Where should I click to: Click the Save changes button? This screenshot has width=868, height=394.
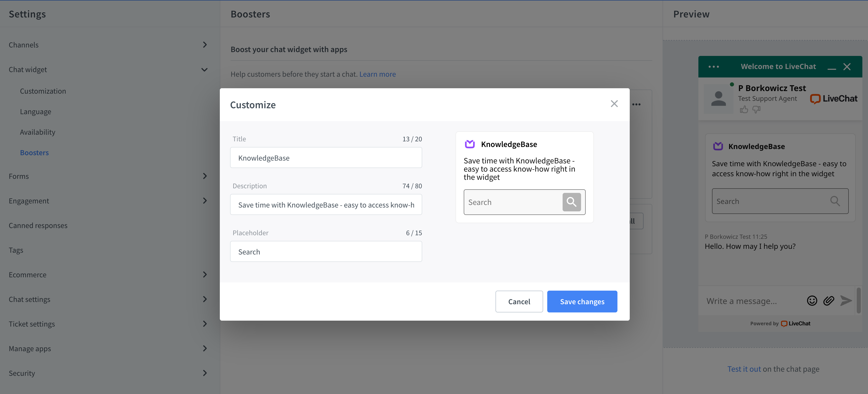point(582,302)
